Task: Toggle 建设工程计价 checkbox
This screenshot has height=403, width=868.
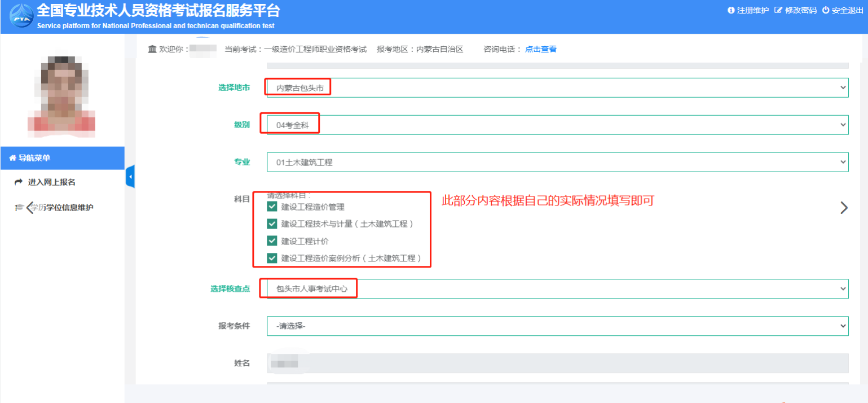Action: click(x=272, y=241)
